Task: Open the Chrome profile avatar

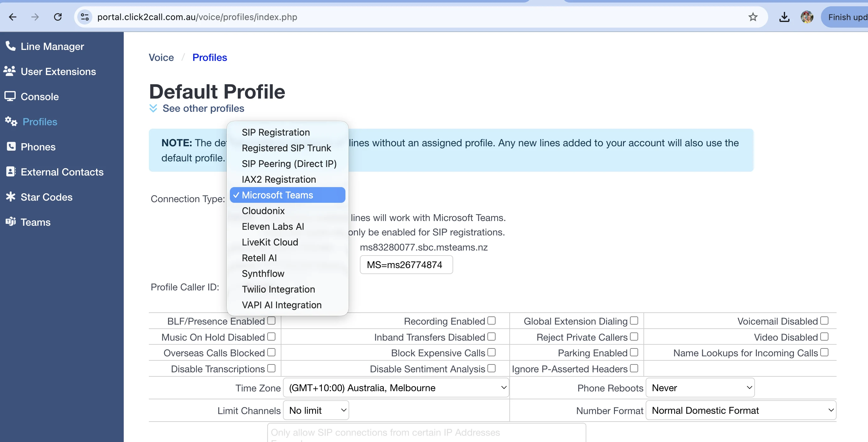Action: coord(807,17)
